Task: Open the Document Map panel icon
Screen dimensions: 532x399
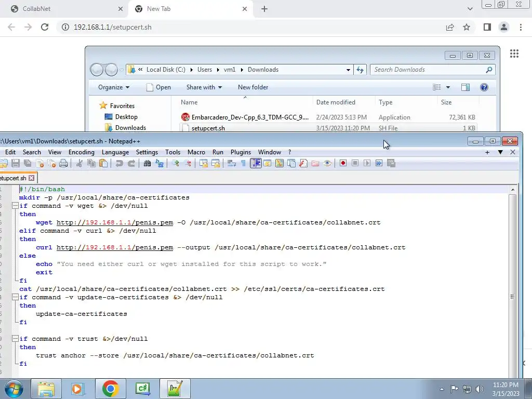Action: click(x=279, y=163)
